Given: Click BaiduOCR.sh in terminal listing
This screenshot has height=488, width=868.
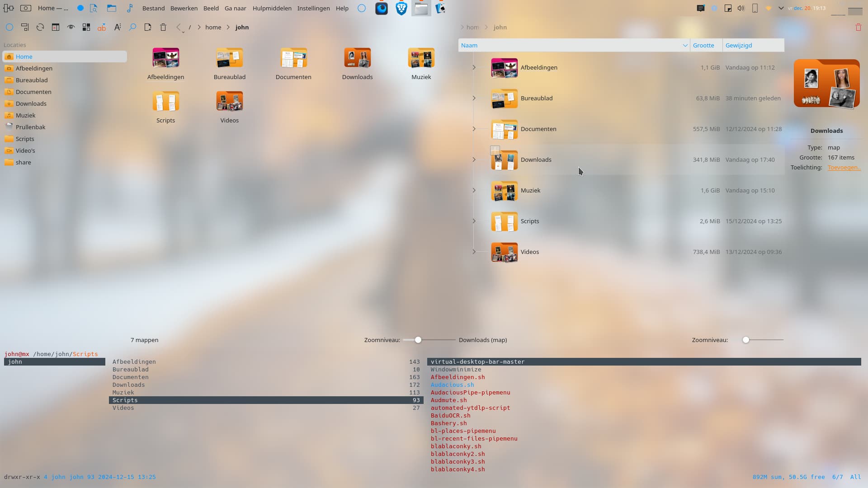Looking at the screenshot, I should (450, 416).
